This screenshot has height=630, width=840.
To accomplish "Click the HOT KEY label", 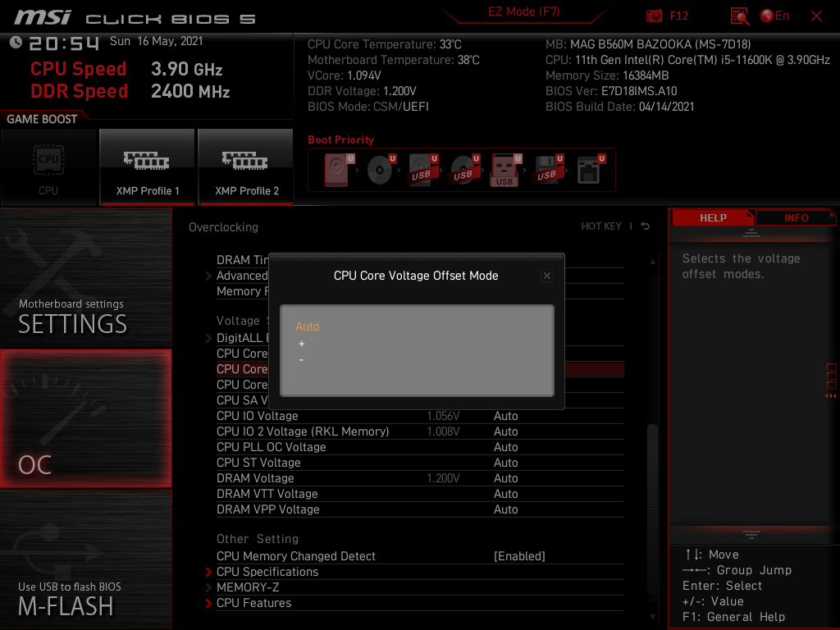I will click(x=601, y=226).
